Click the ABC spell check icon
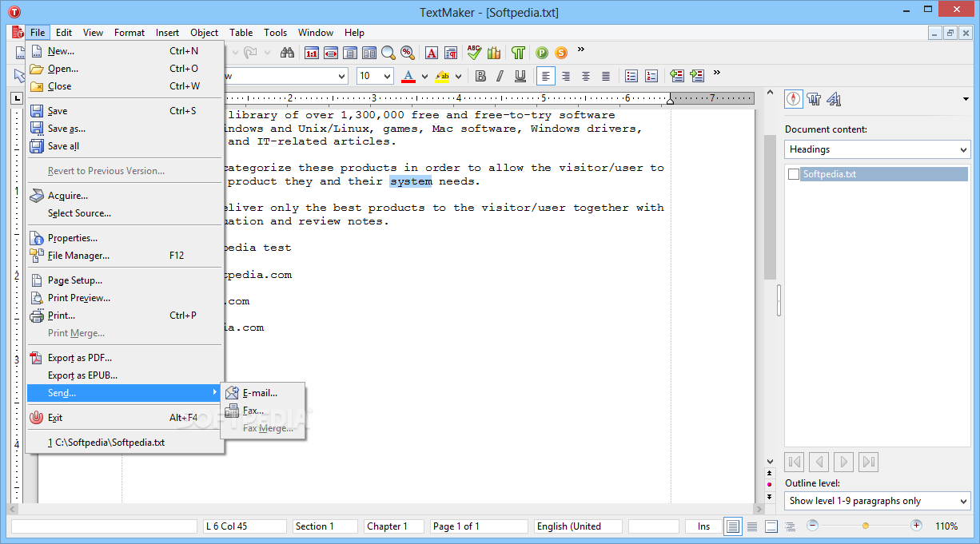The width and height of the screenshot is (980, 544). (x=475, y=53)
